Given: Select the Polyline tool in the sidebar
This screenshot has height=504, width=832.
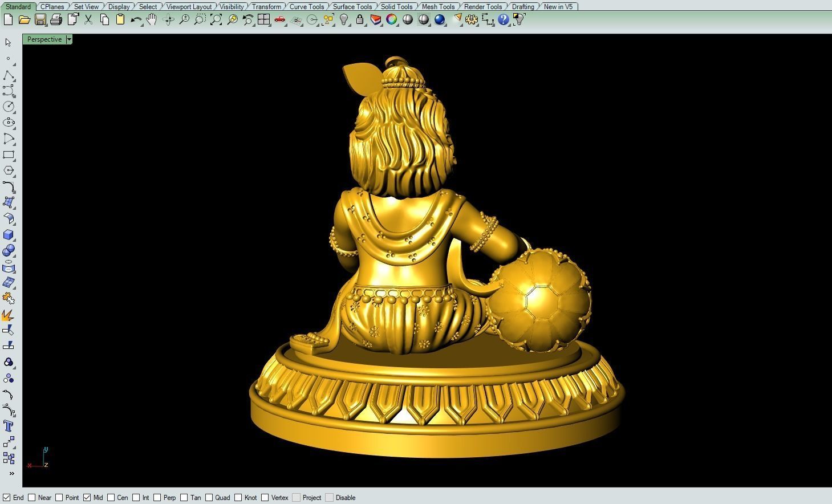Looking at the screenshot, I should pos(9,75).
